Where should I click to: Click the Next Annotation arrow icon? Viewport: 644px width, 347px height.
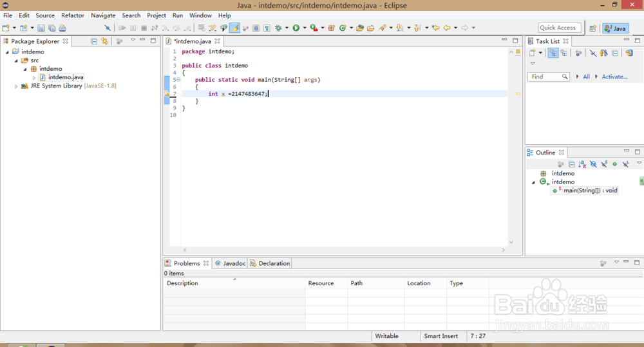(x=399, y=28)
